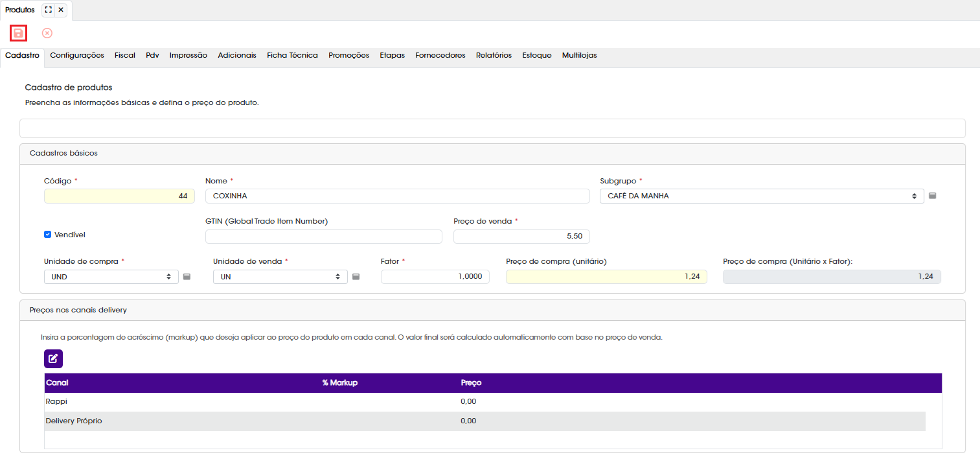Switch to the Multilojas tab
980x457 pixels.
point(580,56)
